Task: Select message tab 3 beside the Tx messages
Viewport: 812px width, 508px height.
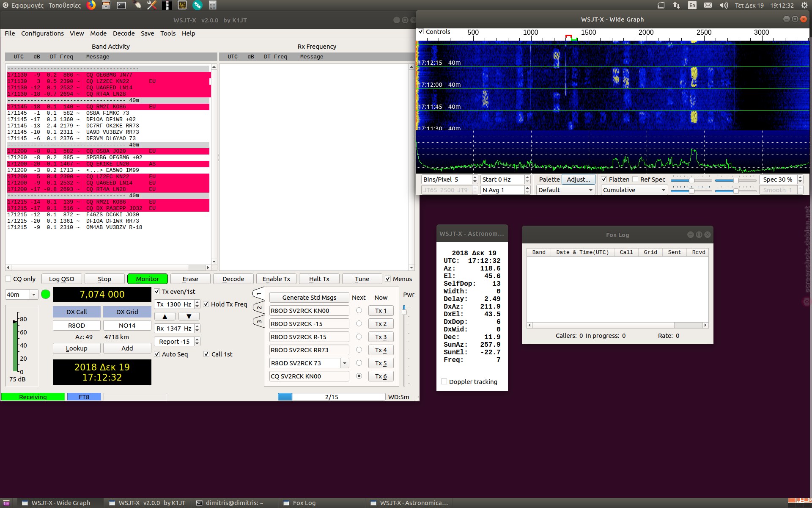Action: click(x=259, y=322)
